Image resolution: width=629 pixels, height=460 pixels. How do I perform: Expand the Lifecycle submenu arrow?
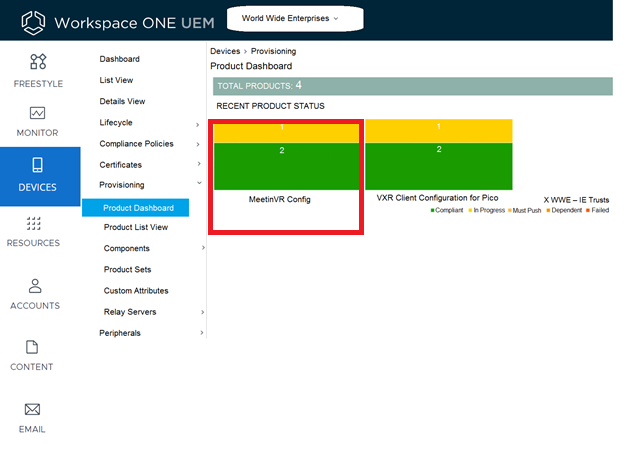coord(197,125)
